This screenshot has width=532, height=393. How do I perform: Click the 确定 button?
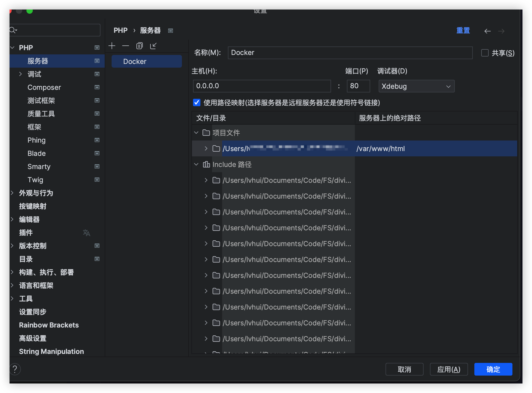[493, 369]
